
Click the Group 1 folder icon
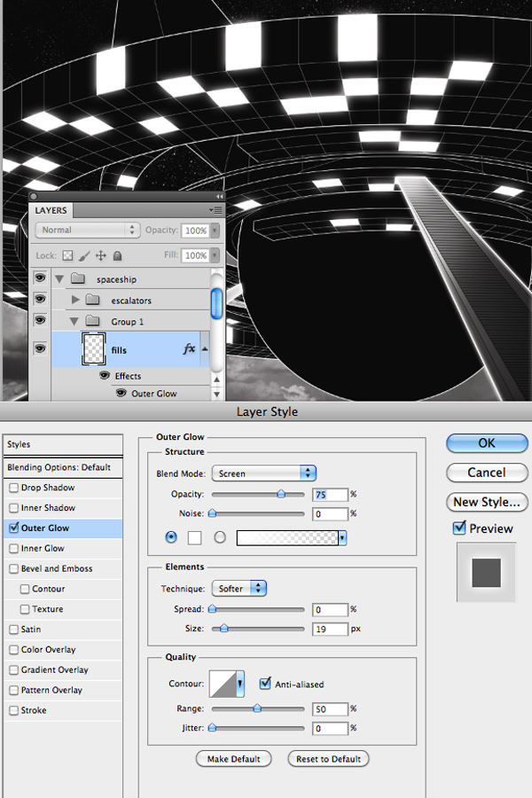(92, 321)
